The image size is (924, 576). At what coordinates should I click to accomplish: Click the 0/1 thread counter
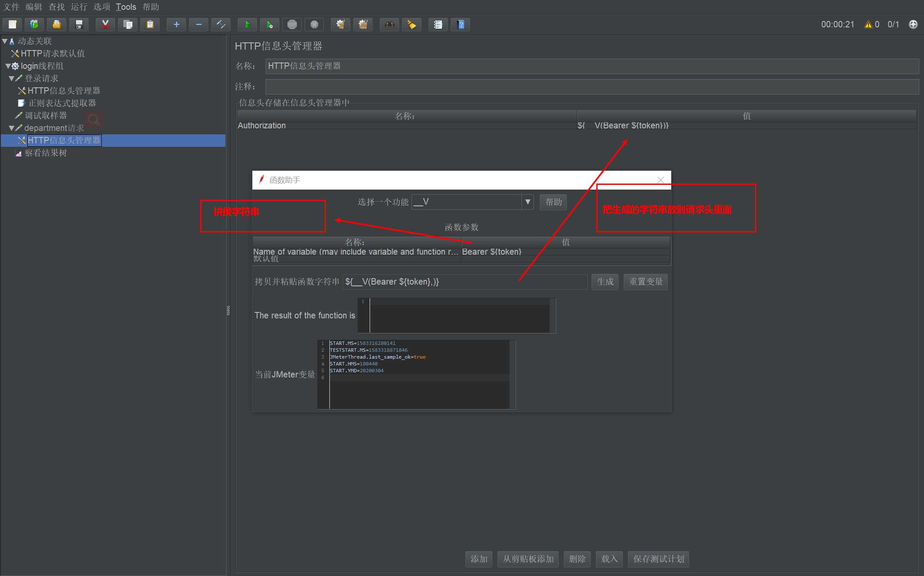click(x=893, y=24)
